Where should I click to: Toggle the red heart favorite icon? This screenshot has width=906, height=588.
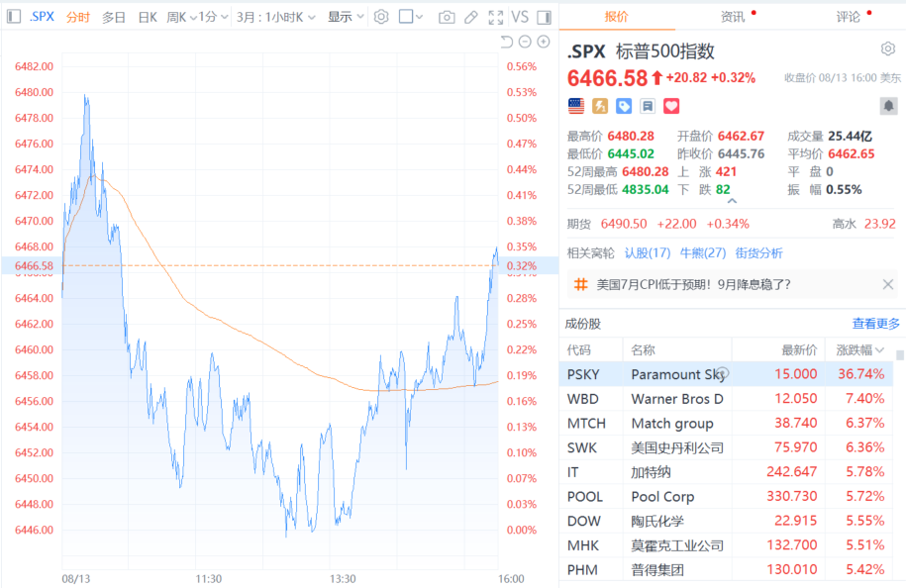click(x=670, y=106)
